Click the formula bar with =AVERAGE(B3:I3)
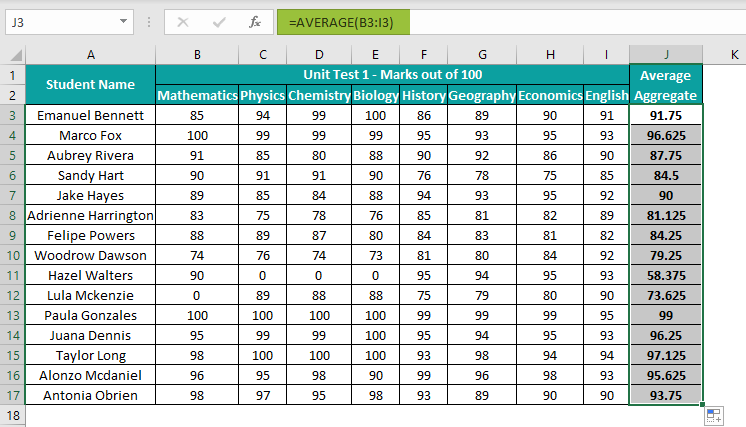 click(x=511, y=22)
